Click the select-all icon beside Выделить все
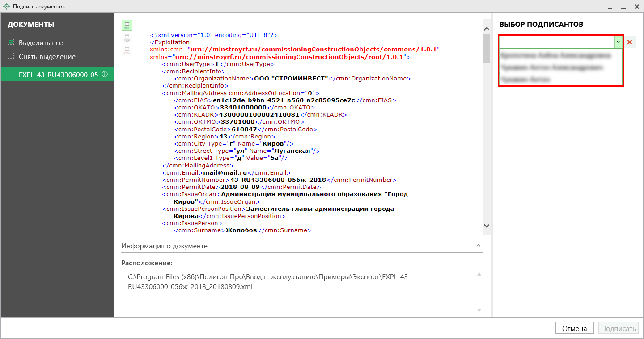Image resolution: width=644 pixels, height=339 pixels. coord(11,42)
